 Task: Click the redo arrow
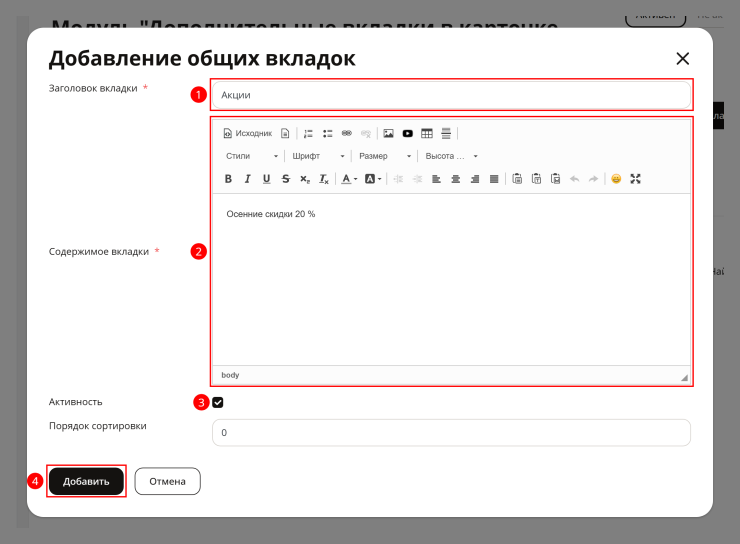(x=594, y=179)
